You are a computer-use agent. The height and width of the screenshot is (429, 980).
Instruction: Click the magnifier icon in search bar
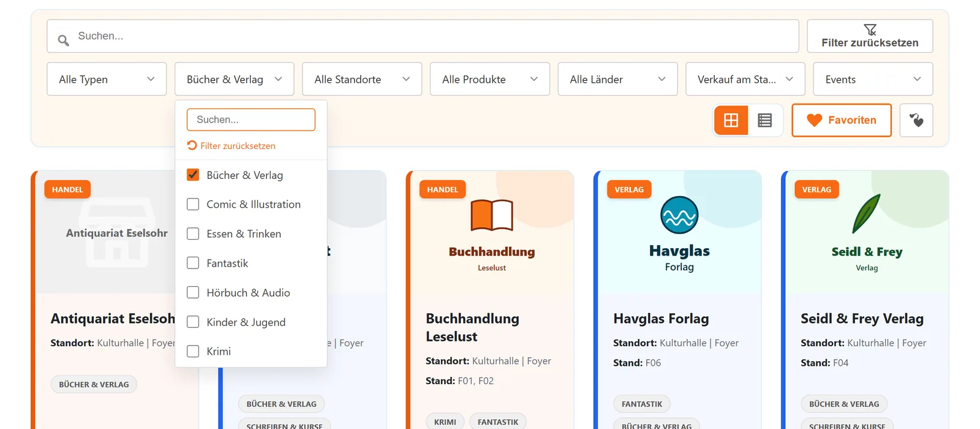[x=63, y=40]
